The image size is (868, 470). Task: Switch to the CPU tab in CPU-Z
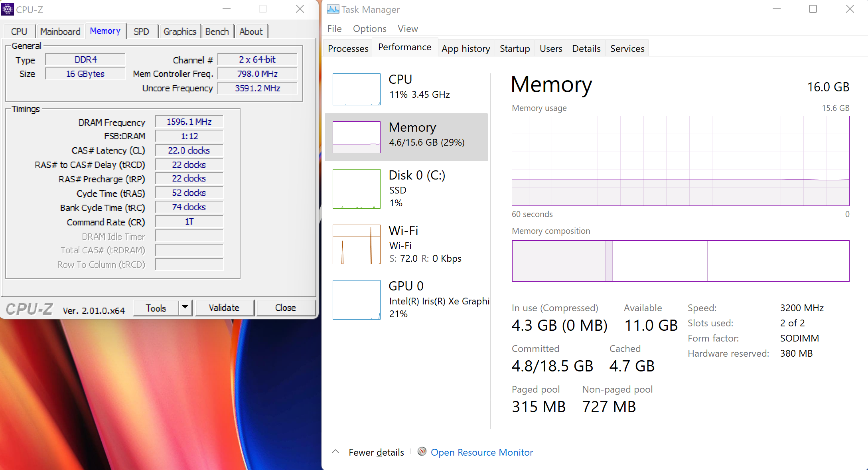coord(19,32)
